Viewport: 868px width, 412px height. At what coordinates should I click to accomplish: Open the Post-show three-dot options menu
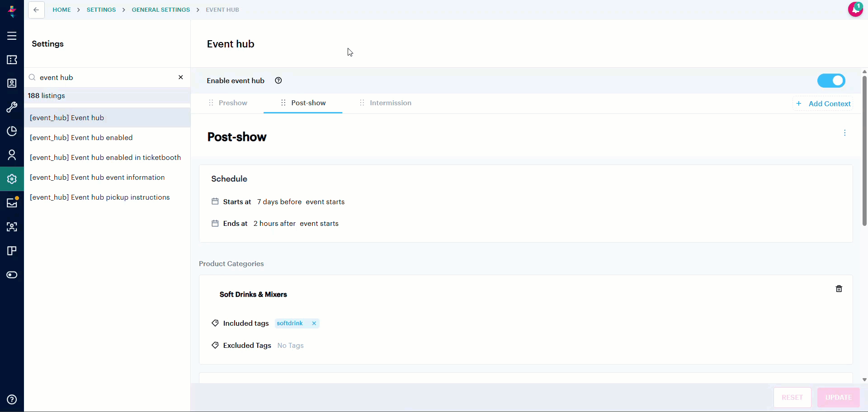(x=844, y=133)
